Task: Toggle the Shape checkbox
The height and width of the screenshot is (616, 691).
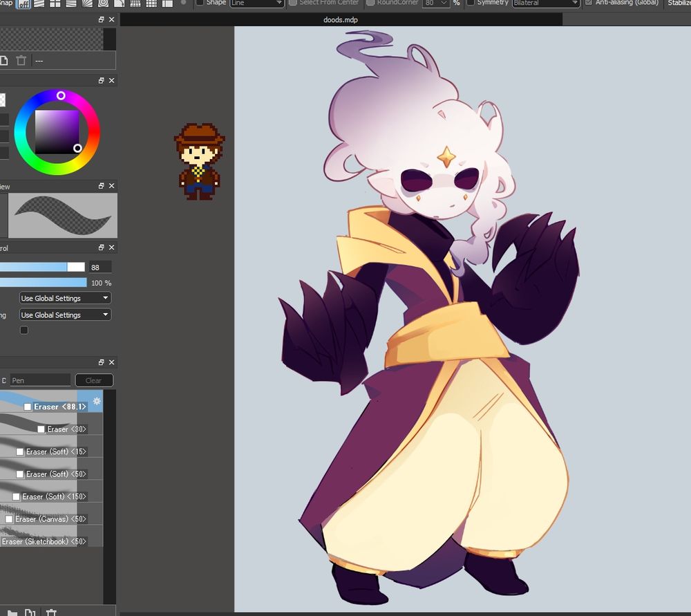Action: coord(200,3)
